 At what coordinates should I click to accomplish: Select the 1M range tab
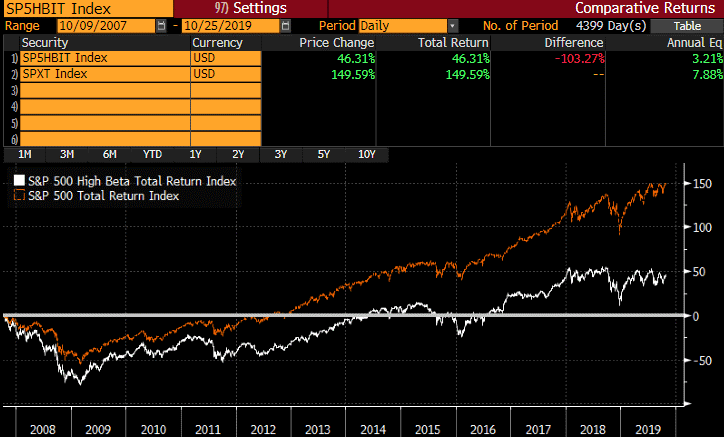click(24, 154)
